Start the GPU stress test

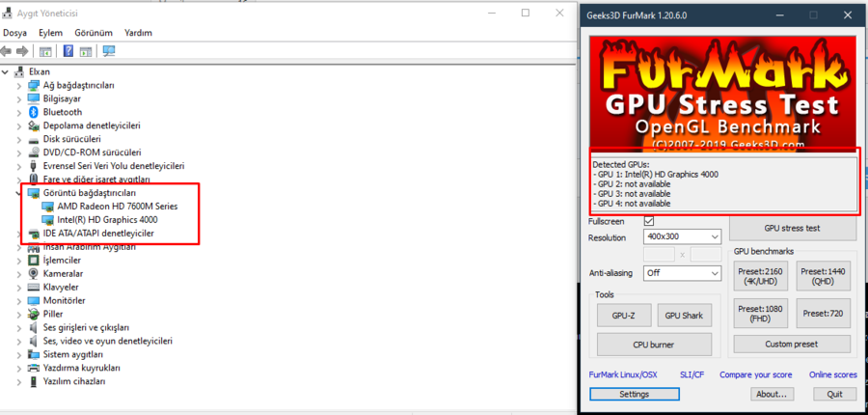point(792,228)
